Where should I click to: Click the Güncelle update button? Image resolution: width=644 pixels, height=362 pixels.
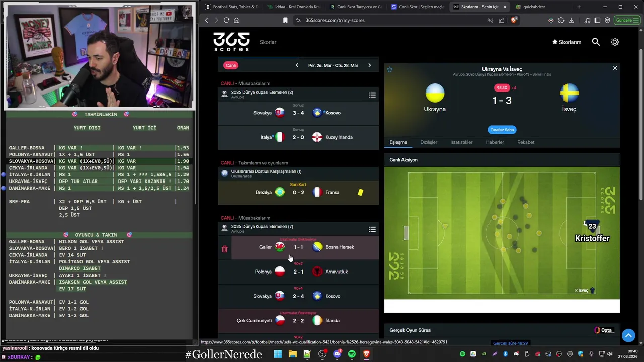627,20
